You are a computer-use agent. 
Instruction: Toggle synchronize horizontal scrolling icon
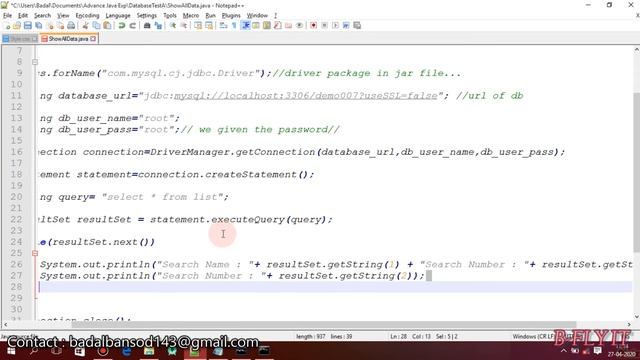pos(209,26)
